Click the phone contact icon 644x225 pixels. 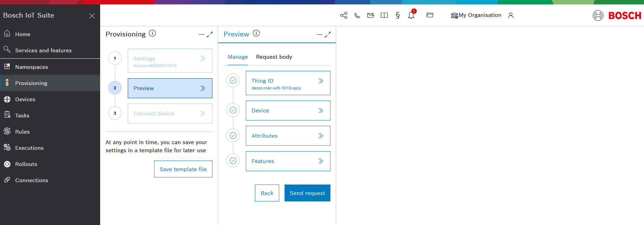[x=357, y=15]
